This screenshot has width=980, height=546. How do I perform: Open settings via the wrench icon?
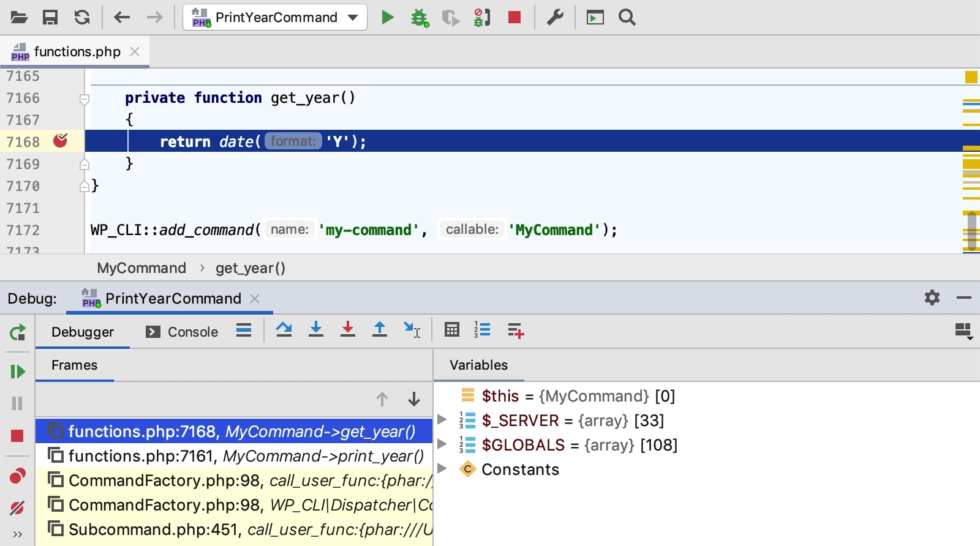(555, 17)
